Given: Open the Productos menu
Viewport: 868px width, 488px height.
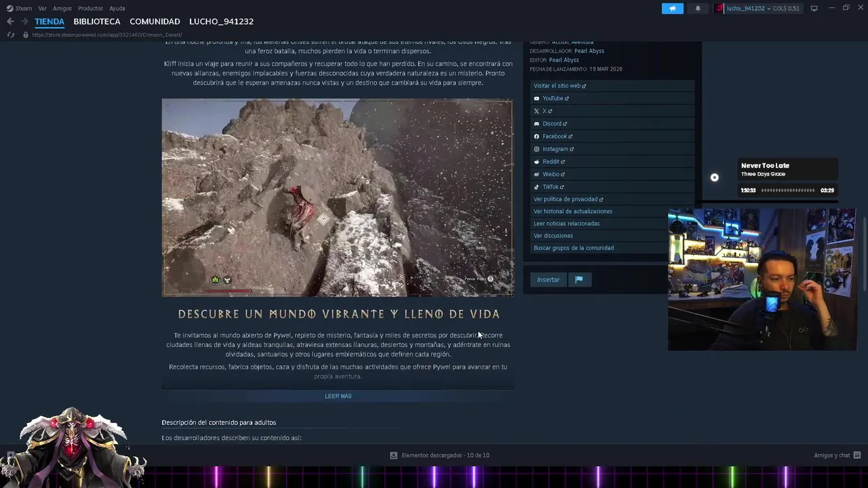Looking at the screenshot, I should [90, 8].
